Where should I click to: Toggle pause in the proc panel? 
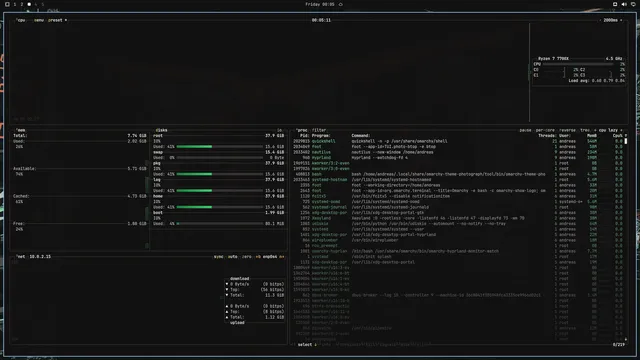click(x=525, y=130)
